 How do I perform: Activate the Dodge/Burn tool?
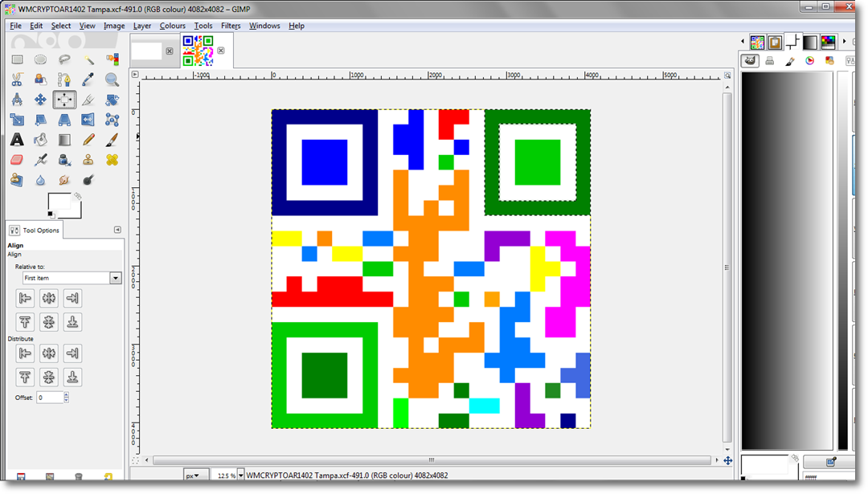pyautogui.click(x=88, y=180)
